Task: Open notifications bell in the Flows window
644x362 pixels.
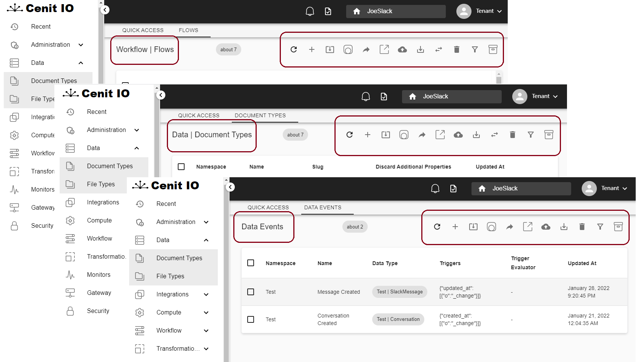Action: coord(310,11)
